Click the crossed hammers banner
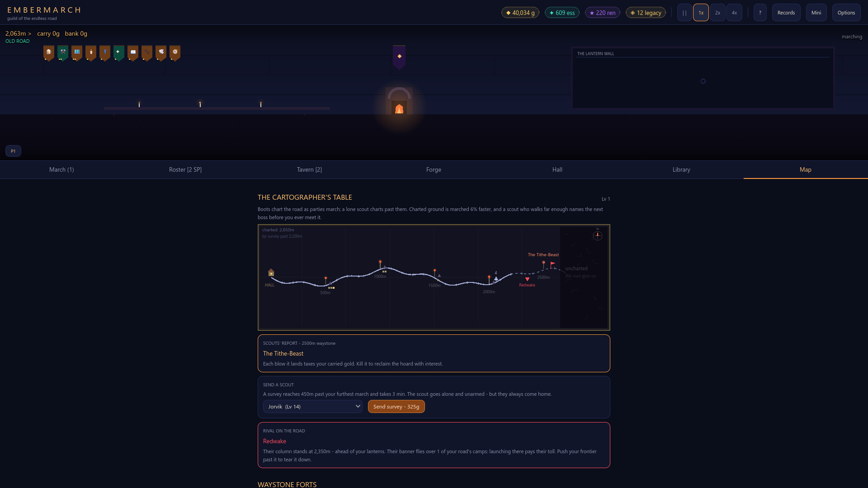 click(63, 53)
